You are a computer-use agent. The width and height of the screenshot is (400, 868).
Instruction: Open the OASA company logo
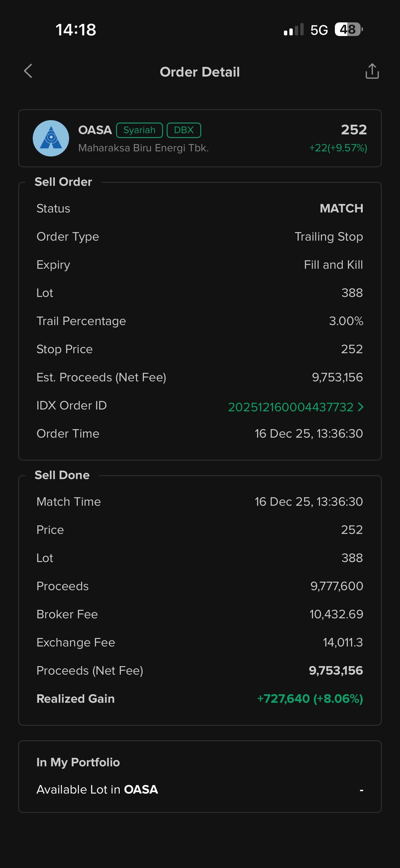click(51, 138)
